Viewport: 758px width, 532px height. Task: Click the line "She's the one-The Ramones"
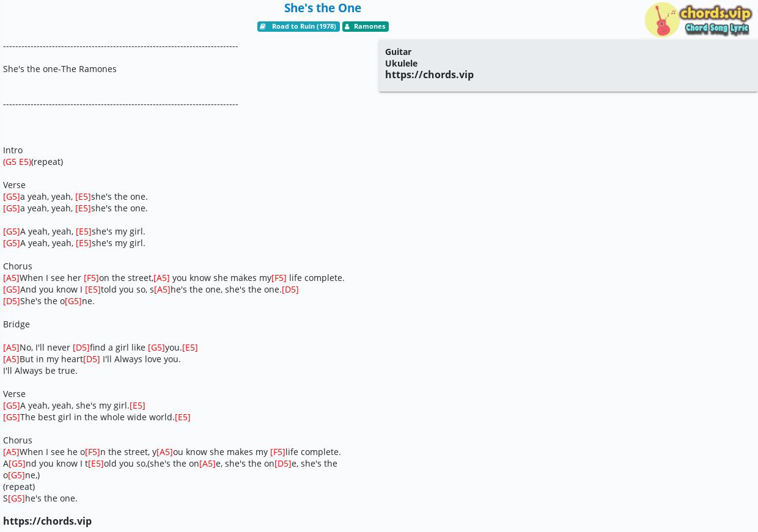tap(60, 69)
